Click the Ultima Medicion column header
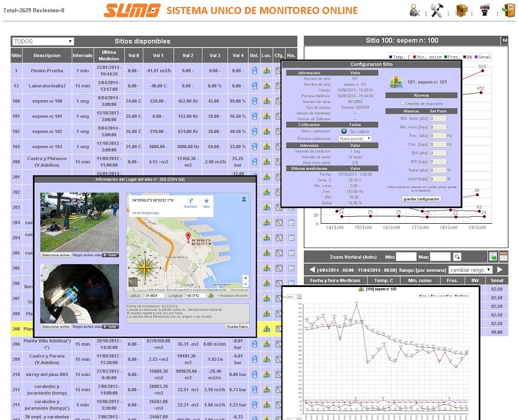This screenshot has width=519, height=420. click(x=109, y=55)
